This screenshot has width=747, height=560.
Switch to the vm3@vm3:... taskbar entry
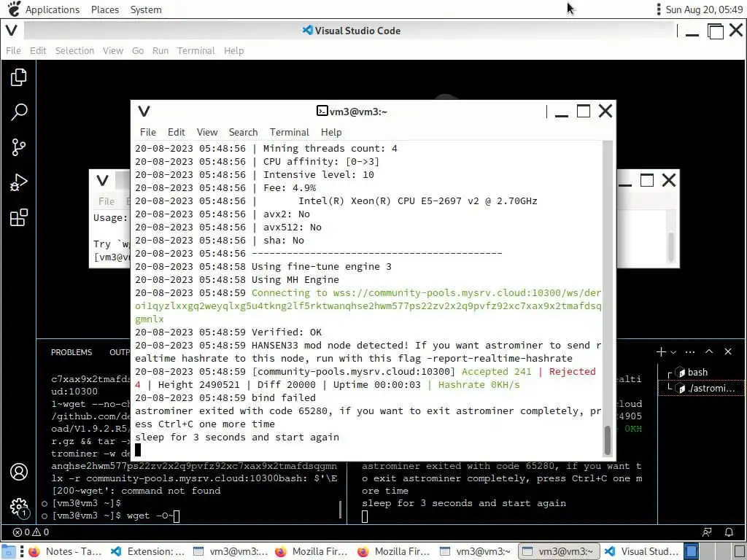[230, 551]
